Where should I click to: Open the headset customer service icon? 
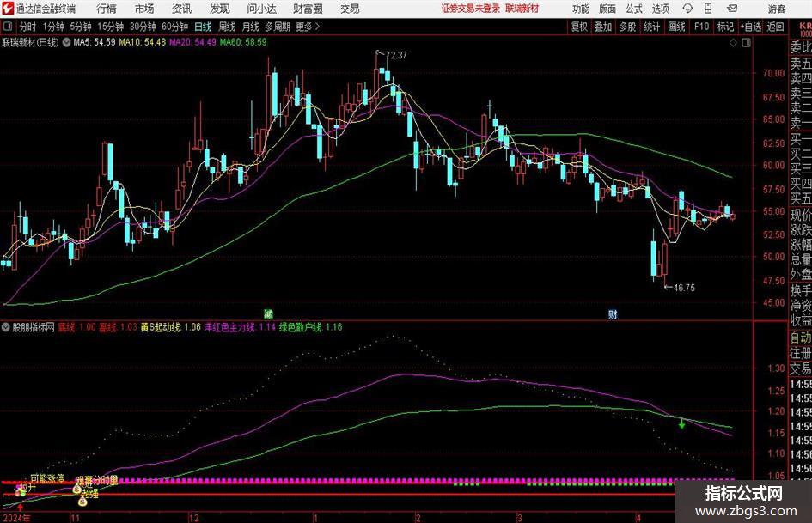687,9
